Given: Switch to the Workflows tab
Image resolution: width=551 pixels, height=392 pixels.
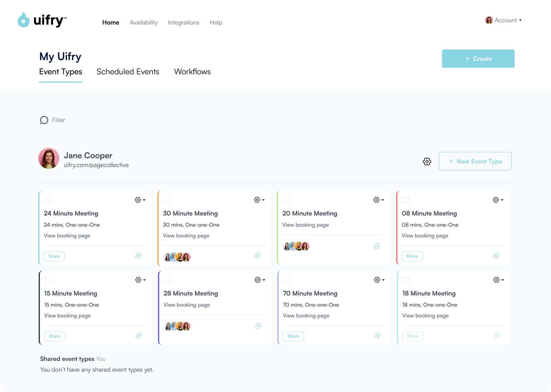Looking at the screenshot, I should click(193, 72).
